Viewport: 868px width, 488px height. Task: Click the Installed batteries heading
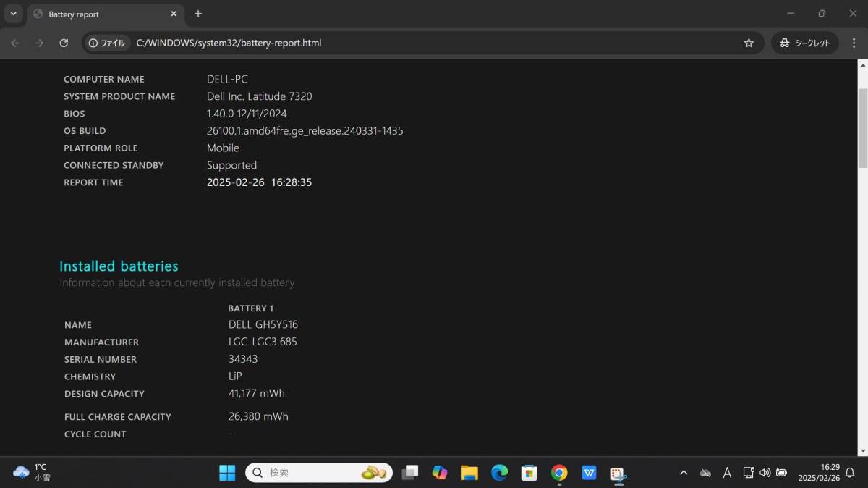(119, 266)
